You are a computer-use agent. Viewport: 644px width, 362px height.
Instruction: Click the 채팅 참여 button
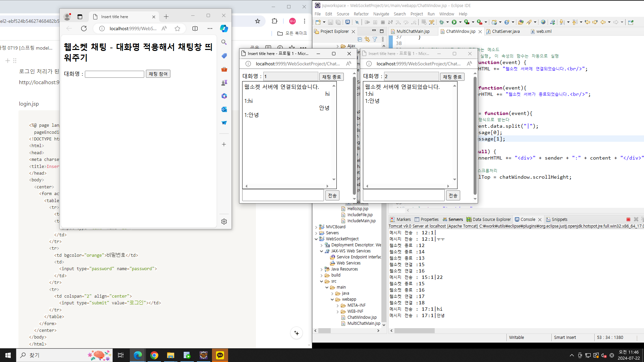pos(158,74)
